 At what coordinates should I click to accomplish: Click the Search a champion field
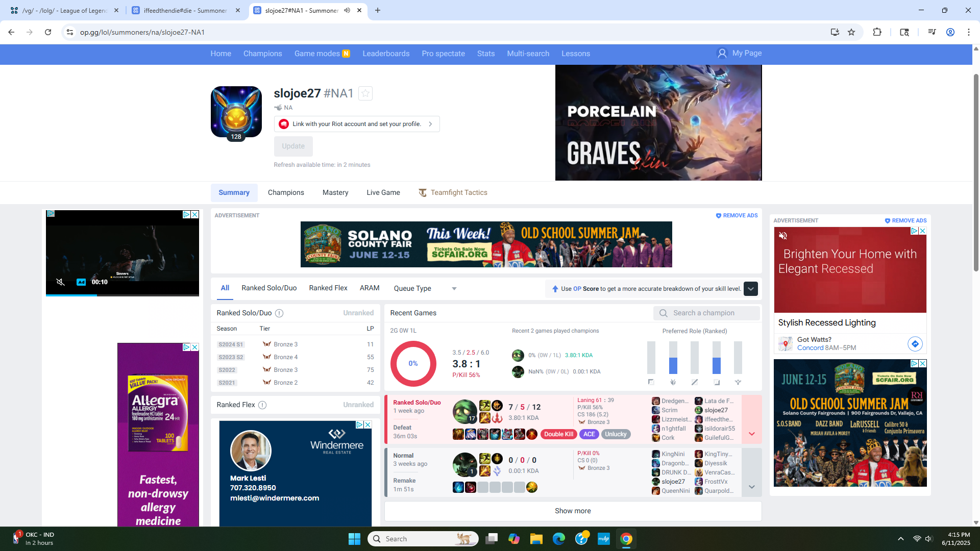pos(706,313)
